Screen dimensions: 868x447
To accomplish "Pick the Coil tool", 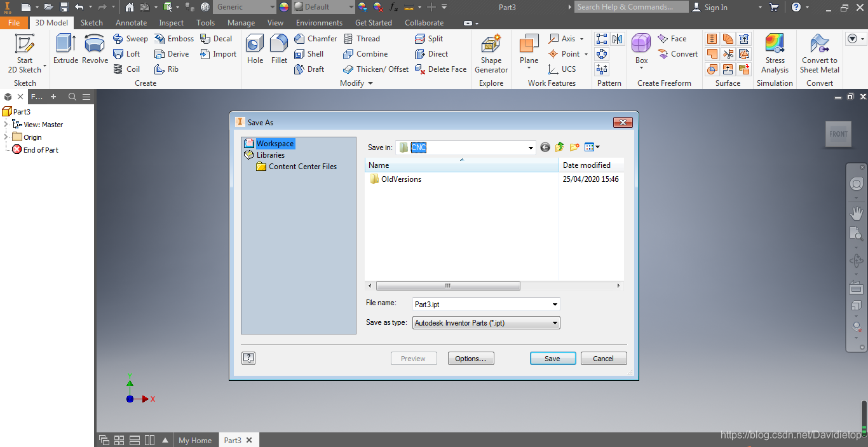I will point(126,69).
